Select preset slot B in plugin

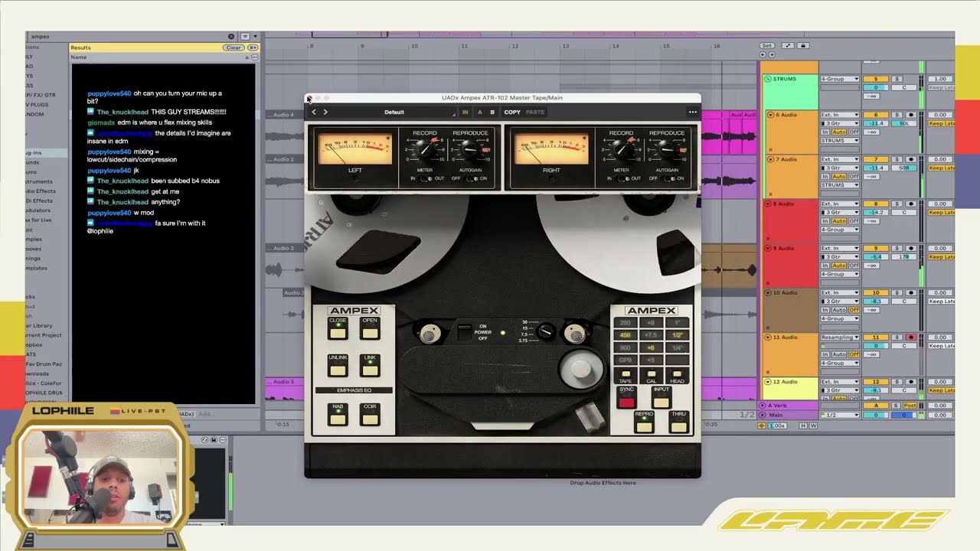pyautogui.click(x=492, y=112)
